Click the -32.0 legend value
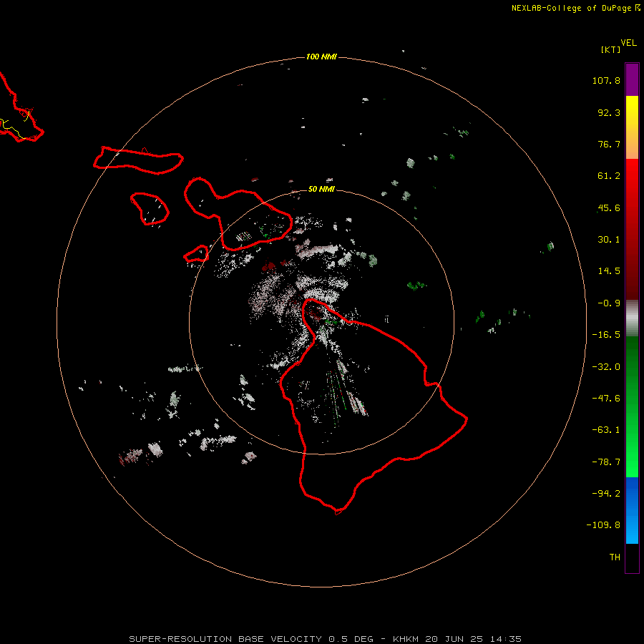 tap(606, 367)
